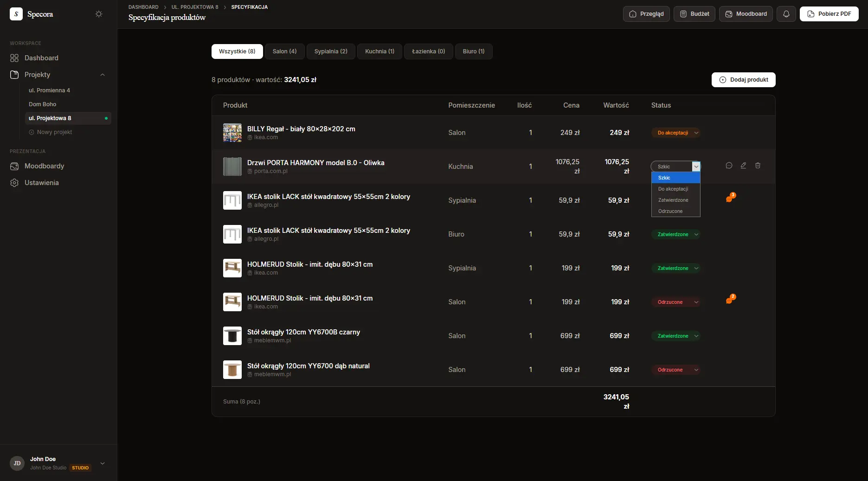Click the Specora logo icon
The height and width of the screenshot is (481, 868).
(x=16, y=14)
